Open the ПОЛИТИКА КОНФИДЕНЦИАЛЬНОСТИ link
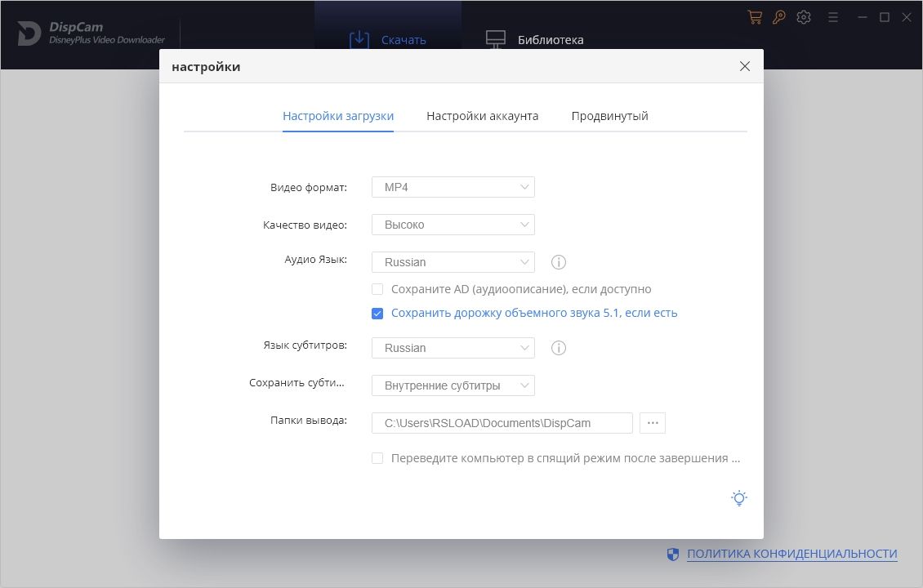Image resolution: width=923 pixels, height=588 pixels. tap(791, 554)
